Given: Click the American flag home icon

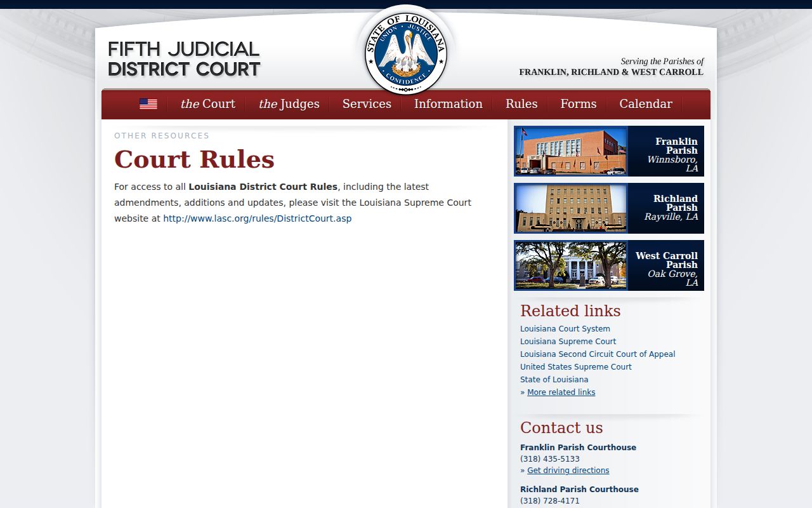Looking at the screenshot, I should click(148, 104).
